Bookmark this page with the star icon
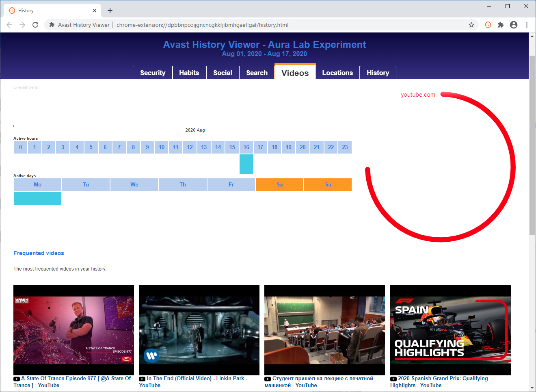 (471, 25)
